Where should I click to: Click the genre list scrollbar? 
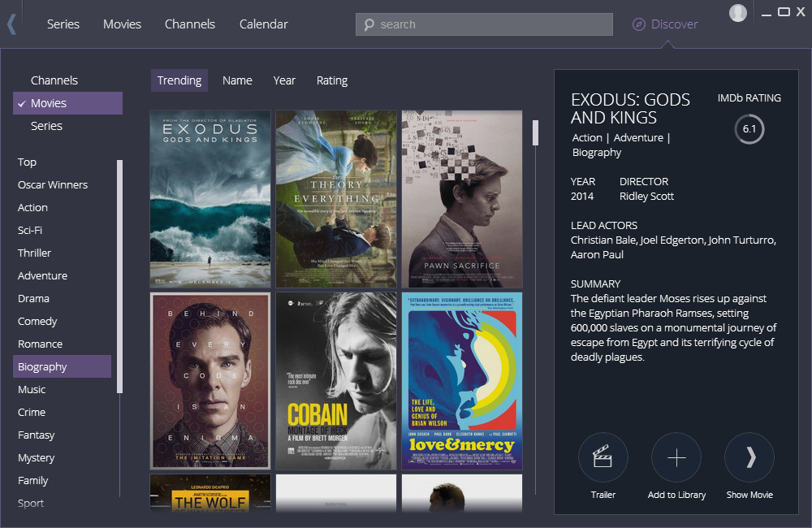[119, 277]
